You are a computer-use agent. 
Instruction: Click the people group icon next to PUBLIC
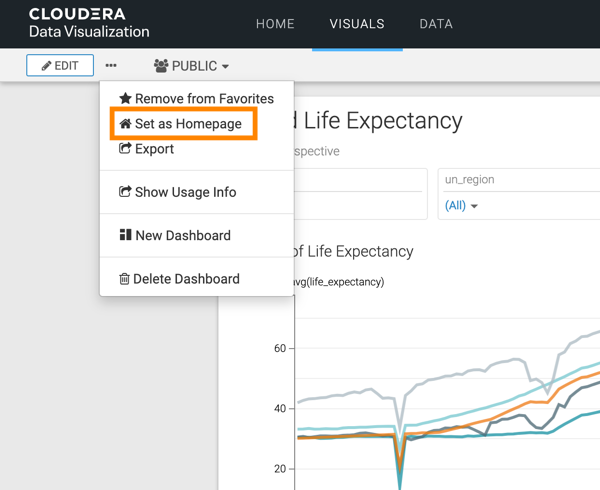coord(161,66)
